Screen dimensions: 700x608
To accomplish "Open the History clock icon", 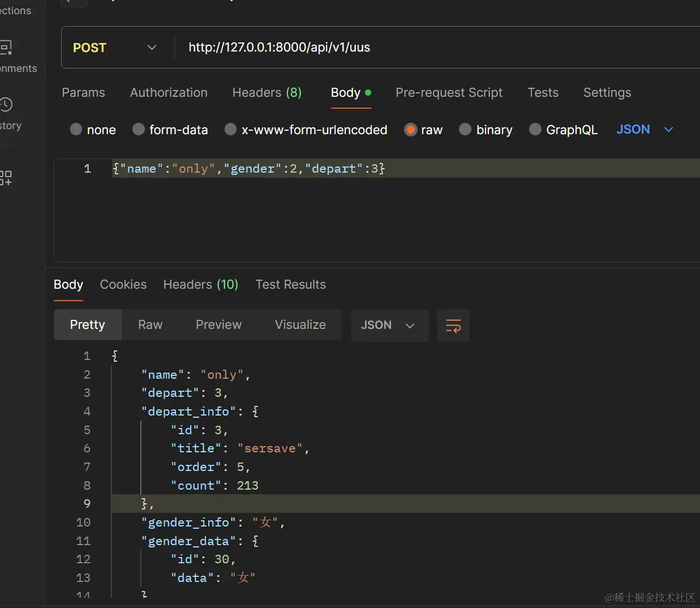I will 6,105.
